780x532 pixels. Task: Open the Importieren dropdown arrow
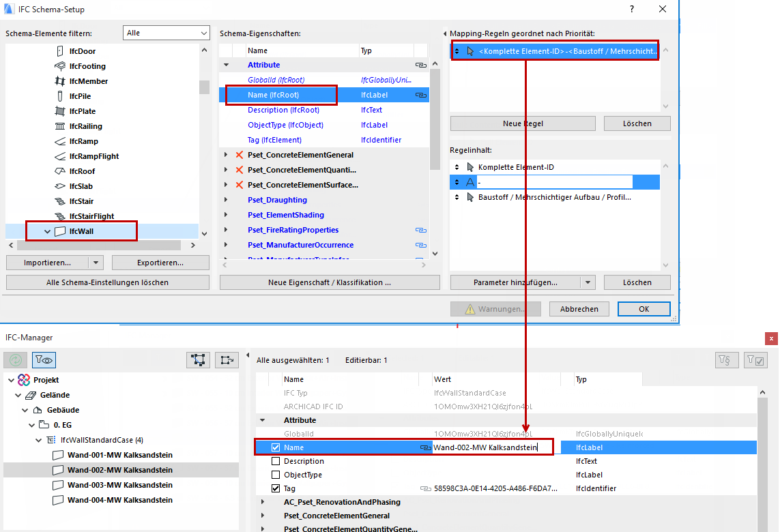click(96, 263)
